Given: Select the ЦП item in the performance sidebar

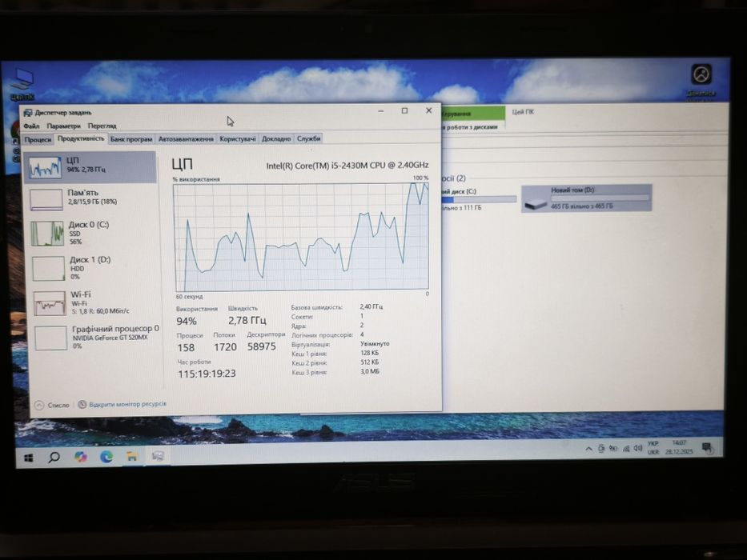Looking at the screenshot, I should pyautogui.click(x=90, y=167).
